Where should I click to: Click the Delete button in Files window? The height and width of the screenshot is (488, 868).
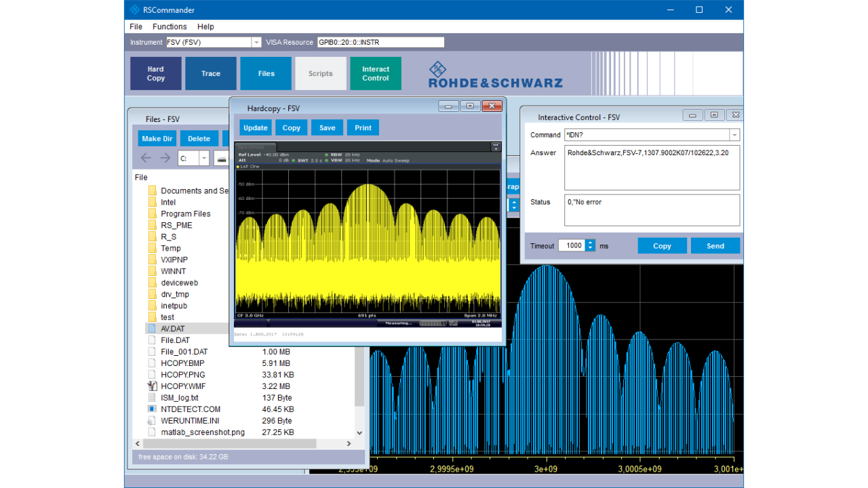click(x=199, y=139)
